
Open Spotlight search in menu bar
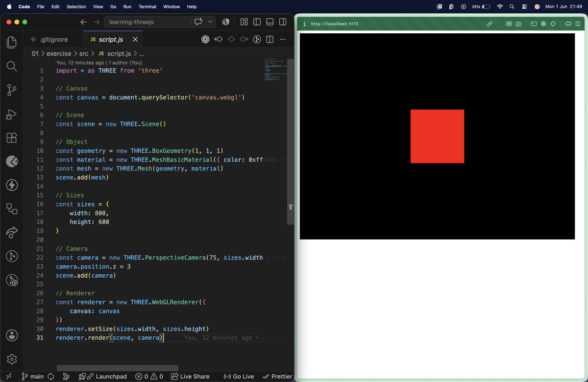coord(512,6)
